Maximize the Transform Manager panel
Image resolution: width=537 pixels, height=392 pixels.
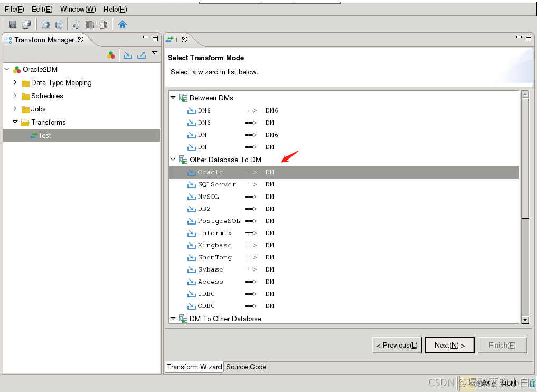(155, 39)
